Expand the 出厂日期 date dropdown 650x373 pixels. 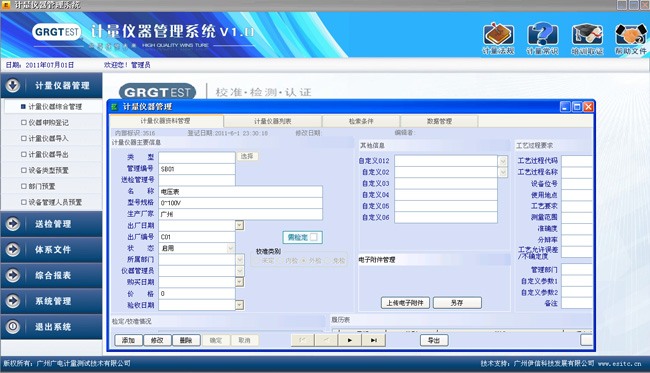(x=240, y=225)
